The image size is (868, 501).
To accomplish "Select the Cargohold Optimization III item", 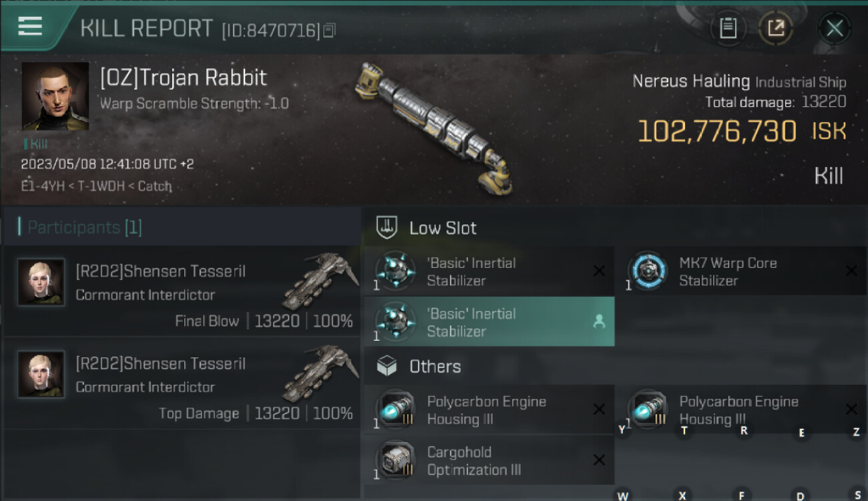I will pyautogui.click(x=489, y=460).
